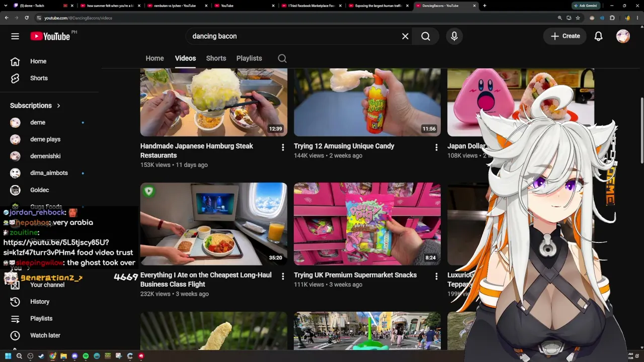
Task: Reload the page in the browser
Action: [x=27, y=18]
